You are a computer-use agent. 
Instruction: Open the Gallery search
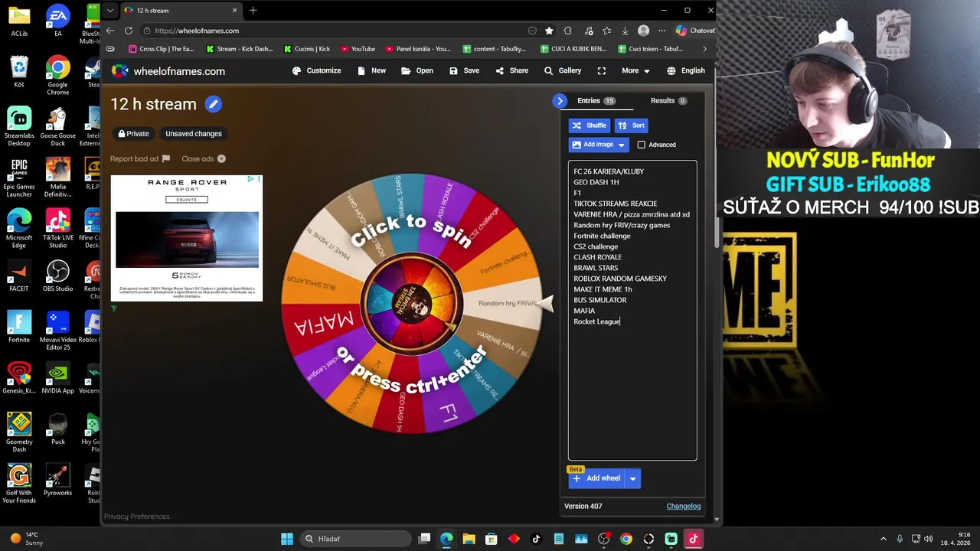(x=563, y=70)
